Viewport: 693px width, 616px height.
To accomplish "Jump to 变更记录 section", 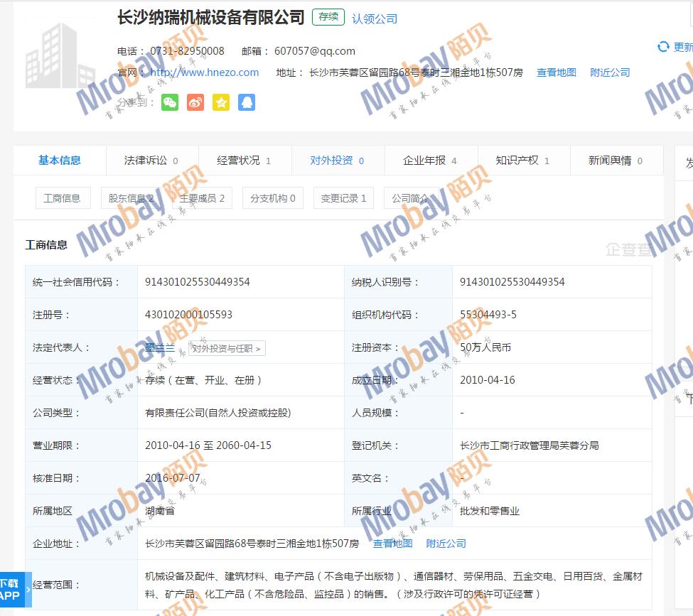I will click(343, 198).
